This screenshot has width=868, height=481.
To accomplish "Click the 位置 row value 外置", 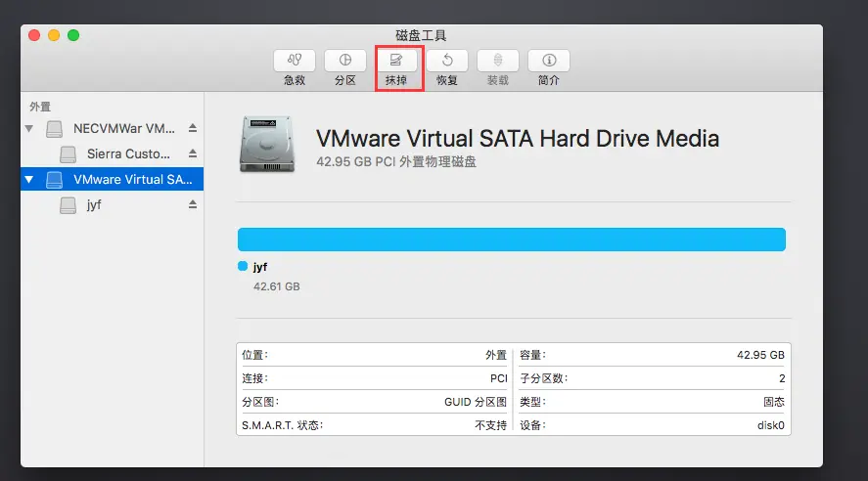I will tap(496, 355).
